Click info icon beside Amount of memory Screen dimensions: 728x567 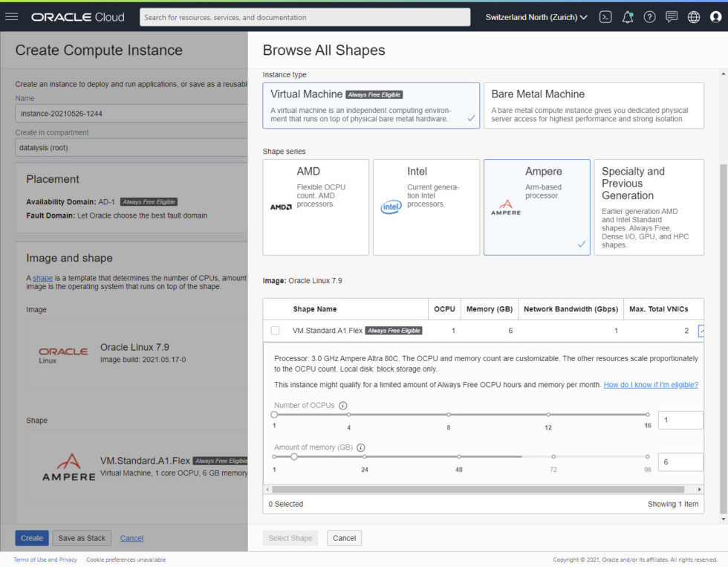point(361,448)
